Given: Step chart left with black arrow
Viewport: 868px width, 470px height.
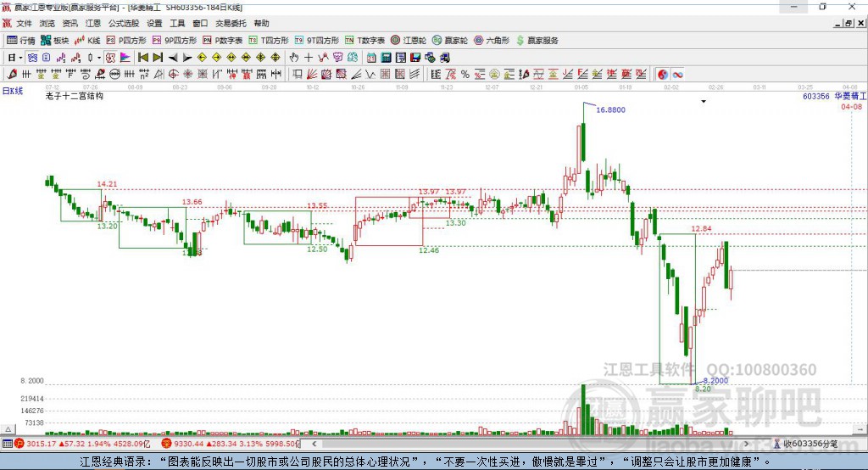Looking at the screenshot, I should coord(173,57).
